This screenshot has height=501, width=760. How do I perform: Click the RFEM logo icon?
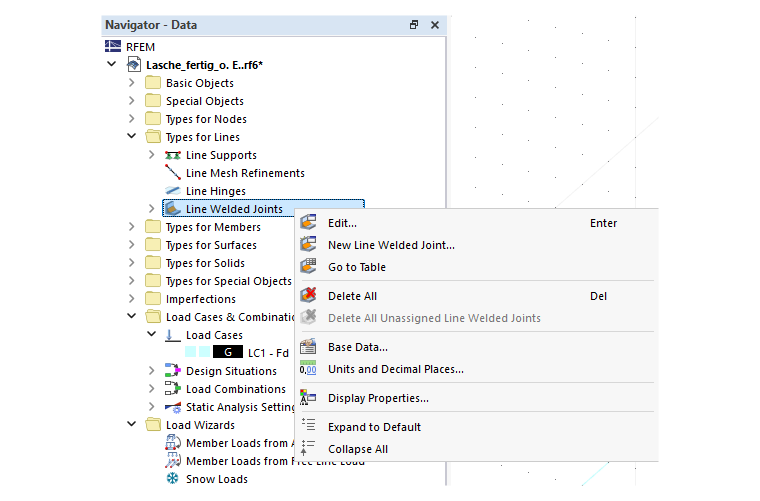(113, 47)
